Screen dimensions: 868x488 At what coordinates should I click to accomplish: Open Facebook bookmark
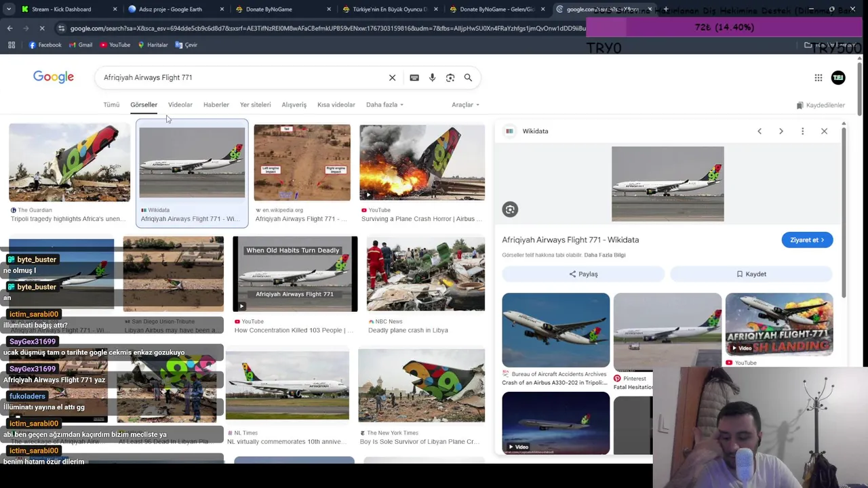pyautogui.click(x=45, y=45)
